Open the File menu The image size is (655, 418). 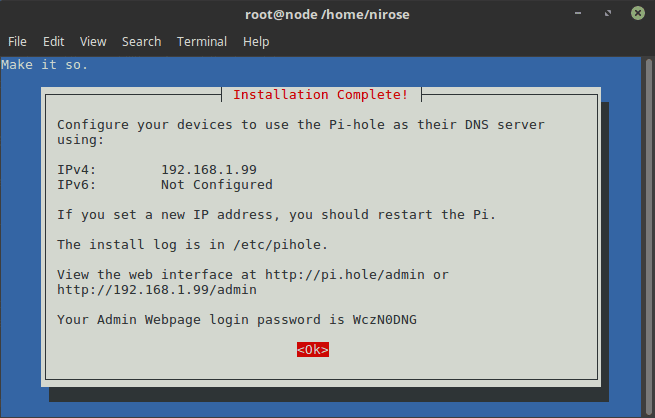click(17, 42)
